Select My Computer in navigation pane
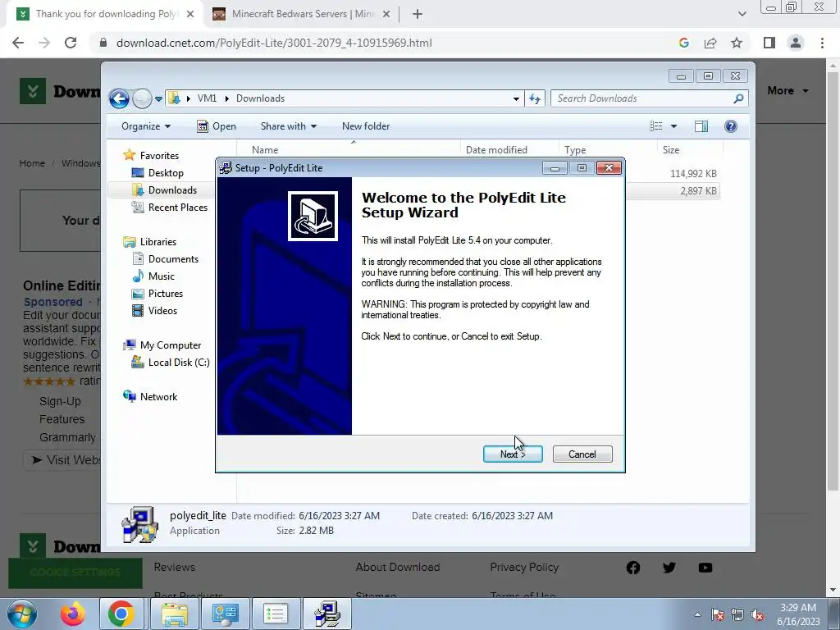 (x=171, y=345)
